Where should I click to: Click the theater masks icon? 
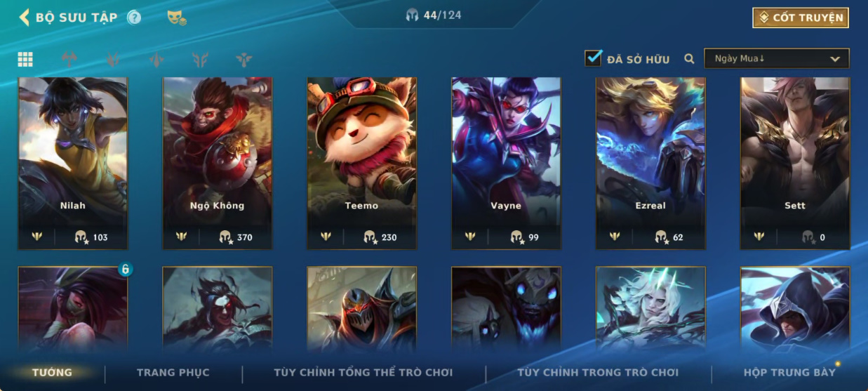[177, 18]
